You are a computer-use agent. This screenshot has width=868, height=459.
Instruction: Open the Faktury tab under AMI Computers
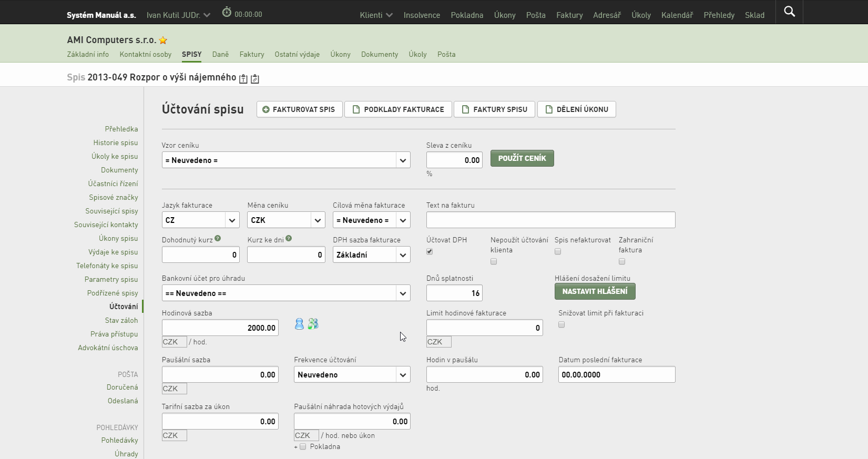(x=252, y=54)
